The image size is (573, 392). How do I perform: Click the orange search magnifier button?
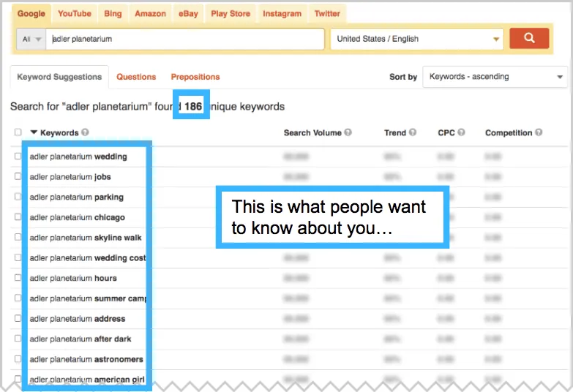pos(529,38)
